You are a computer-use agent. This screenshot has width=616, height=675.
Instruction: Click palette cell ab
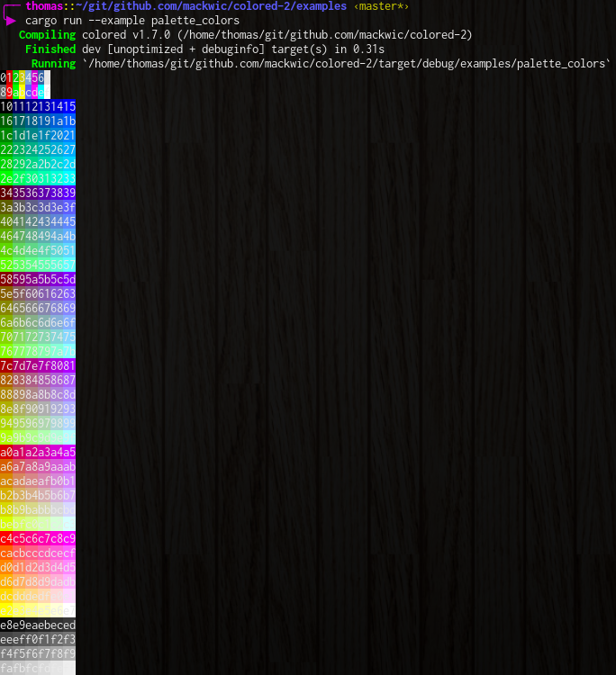tap(69, 466)
